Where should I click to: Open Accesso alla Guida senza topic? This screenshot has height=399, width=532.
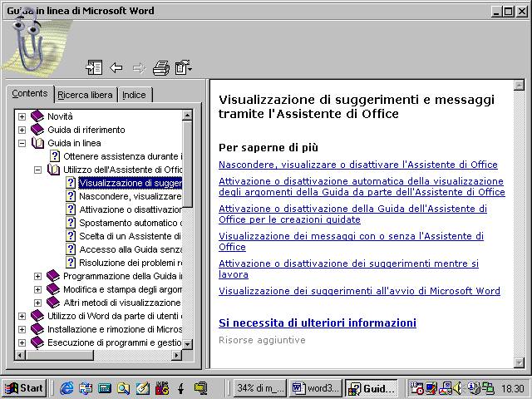[131, 249]
